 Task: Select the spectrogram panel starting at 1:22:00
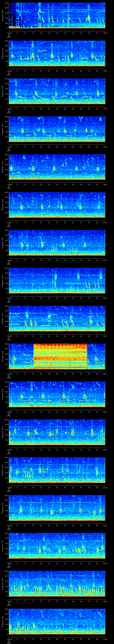tap(57, 318)
